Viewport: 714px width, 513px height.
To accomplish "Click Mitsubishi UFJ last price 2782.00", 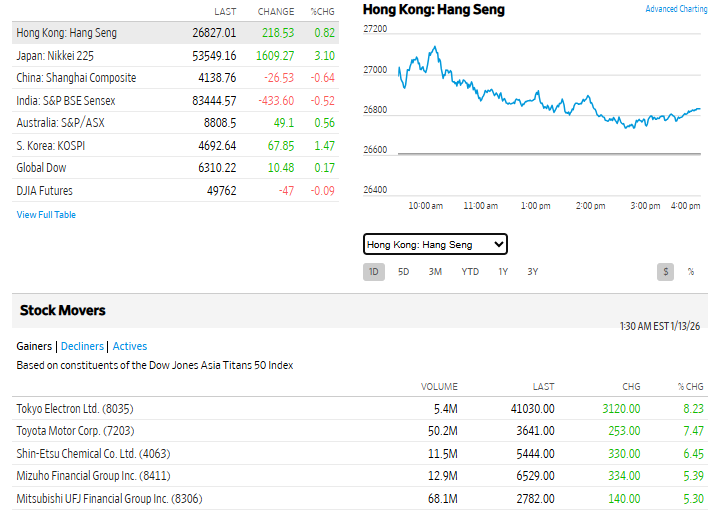I will pos(535,499).
